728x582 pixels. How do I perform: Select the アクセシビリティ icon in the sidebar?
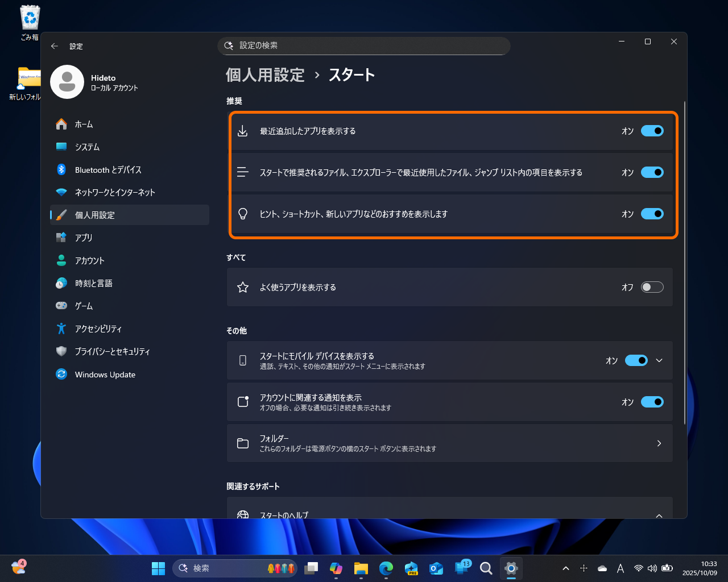[61, 329]
